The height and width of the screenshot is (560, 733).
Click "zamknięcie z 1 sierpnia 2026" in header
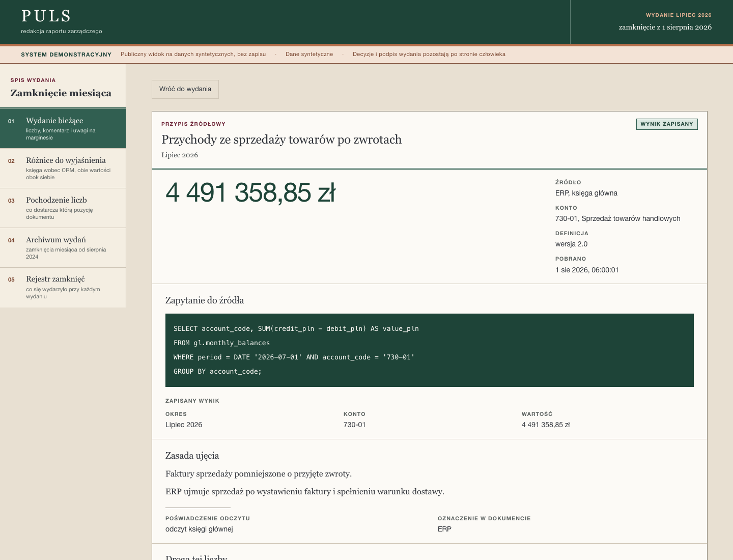(x=665, y=27)
